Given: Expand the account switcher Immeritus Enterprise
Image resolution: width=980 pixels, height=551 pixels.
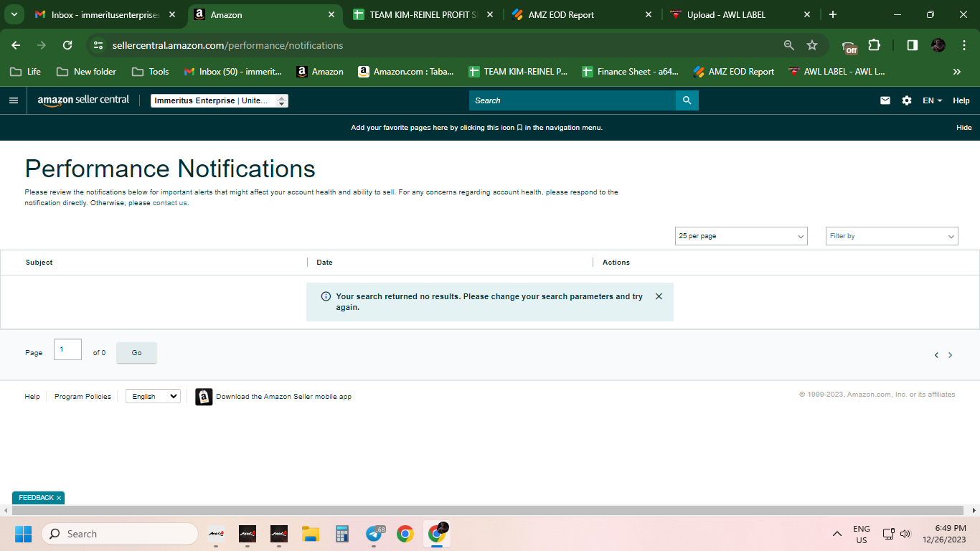Looking at the screenshot, I should (220, 100).
